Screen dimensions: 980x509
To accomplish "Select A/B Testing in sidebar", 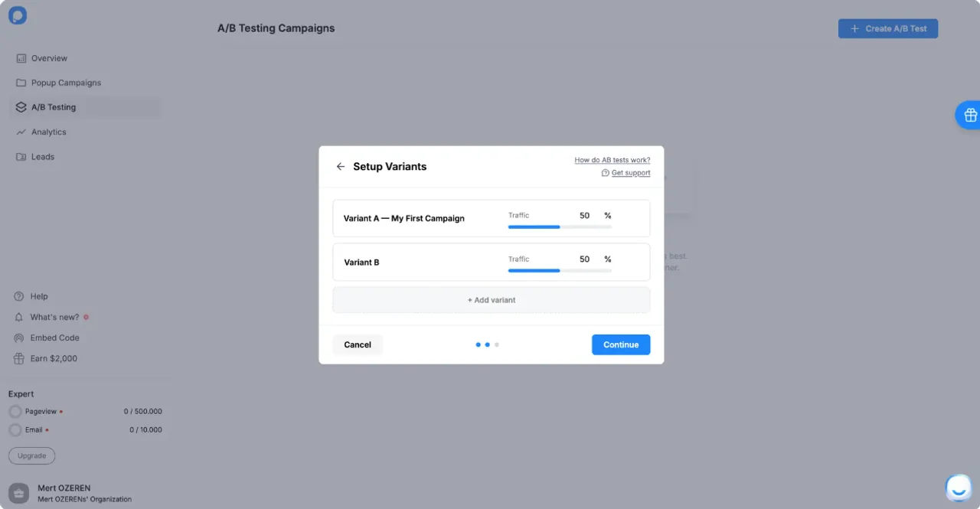I will click(x=85, y=107).
